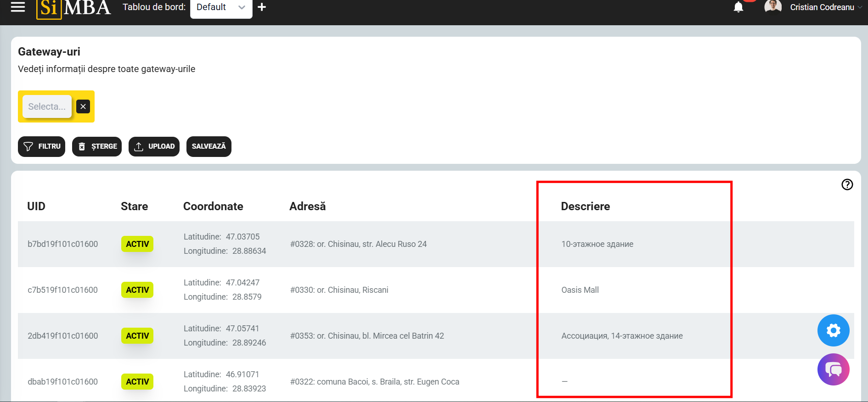Click the SiMBA logo

(73, 7)
